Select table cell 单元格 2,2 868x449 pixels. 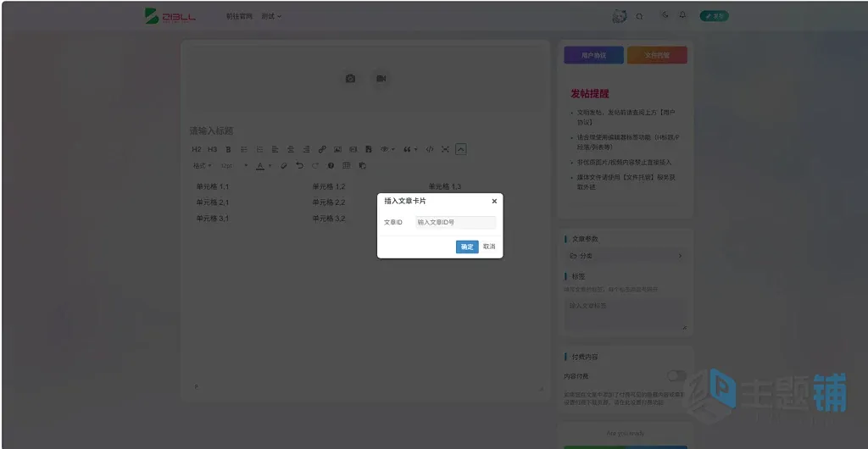pyautogui.click(x=329, y=202)
